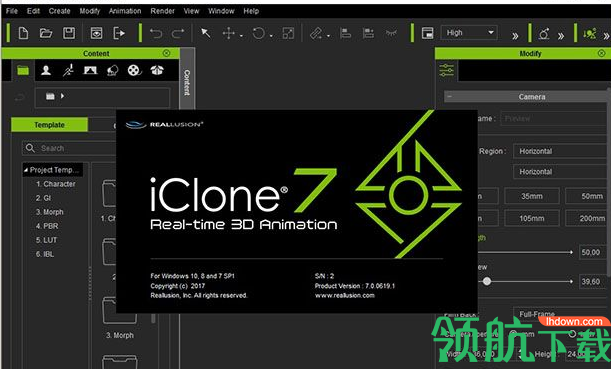Image resolution: width=611 pixels, height=369 pixels.
Task: Select the Media film-reel tab icon
Action: pyautogui.click(x=134, y=70)
